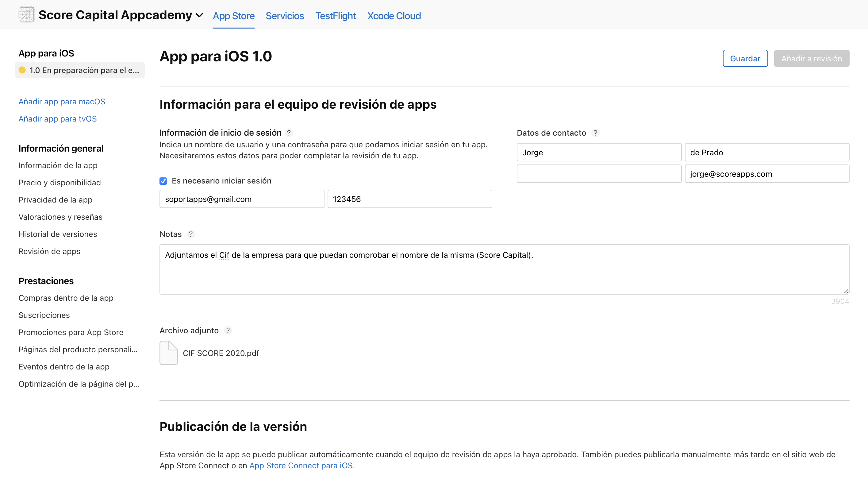This screenshot has width=868, height=483.
Task: Open Compras dentro de la app
Action: click(x=66, y=298)
